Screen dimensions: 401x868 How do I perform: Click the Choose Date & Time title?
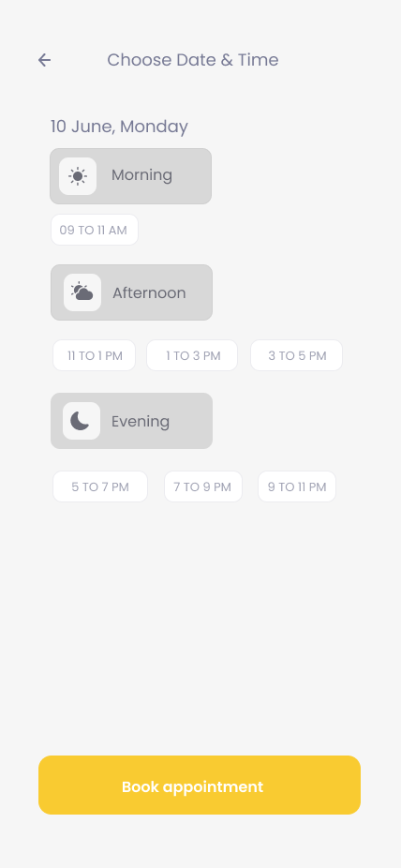click(192, 60)
